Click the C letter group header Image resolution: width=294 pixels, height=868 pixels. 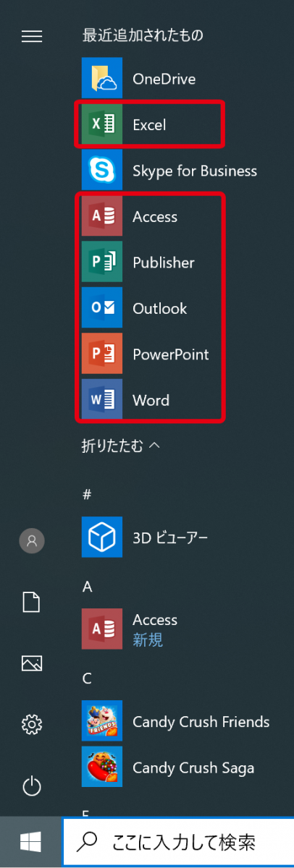pos(87,678)
